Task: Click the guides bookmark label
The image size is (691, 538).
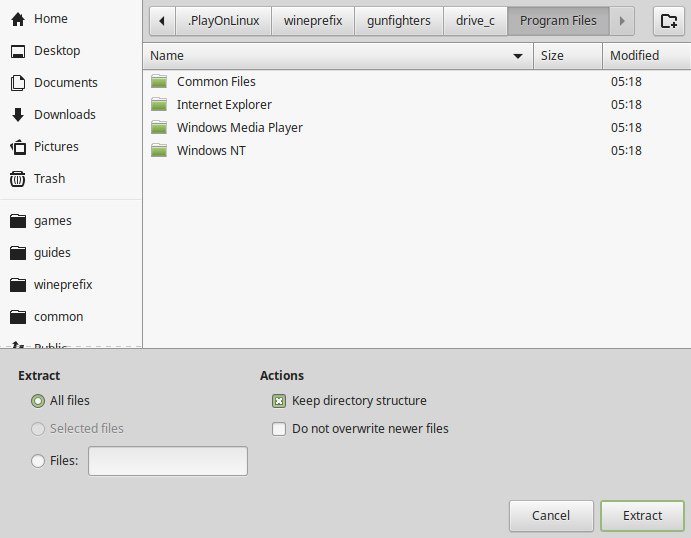Action: [52, 253]
